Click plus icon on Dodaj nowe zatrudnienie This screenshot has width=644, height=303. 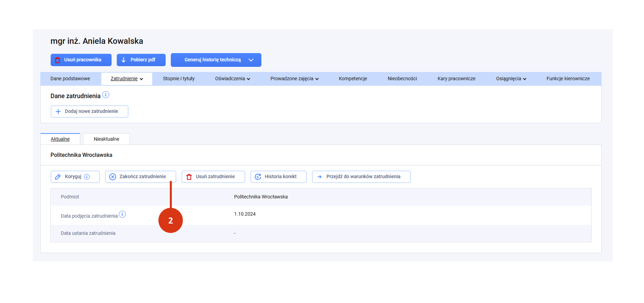pos(58,112)
